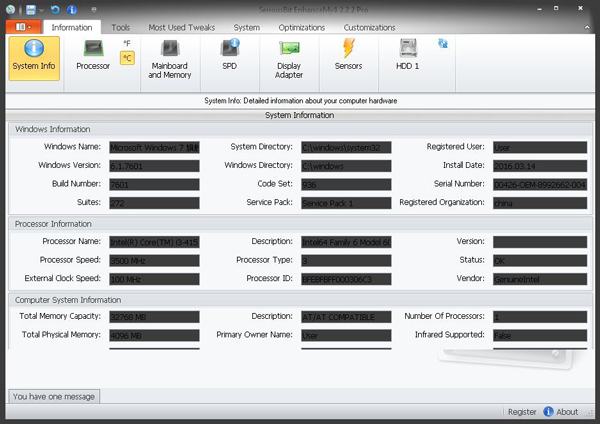Click the Processor Type field

coord(346,261)
